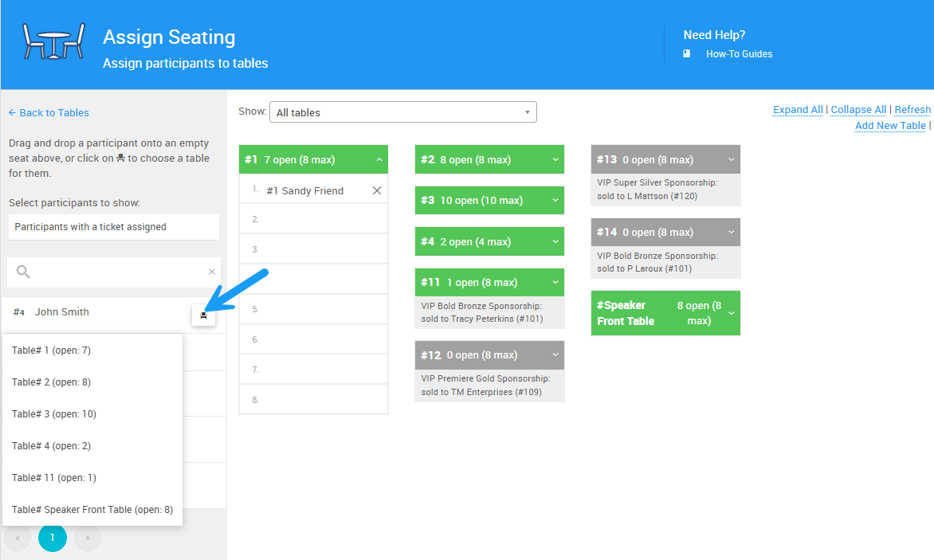This screenshot has width=934, height=560.
Task: Pick Table# 11 in the table list
Action: 54,478
